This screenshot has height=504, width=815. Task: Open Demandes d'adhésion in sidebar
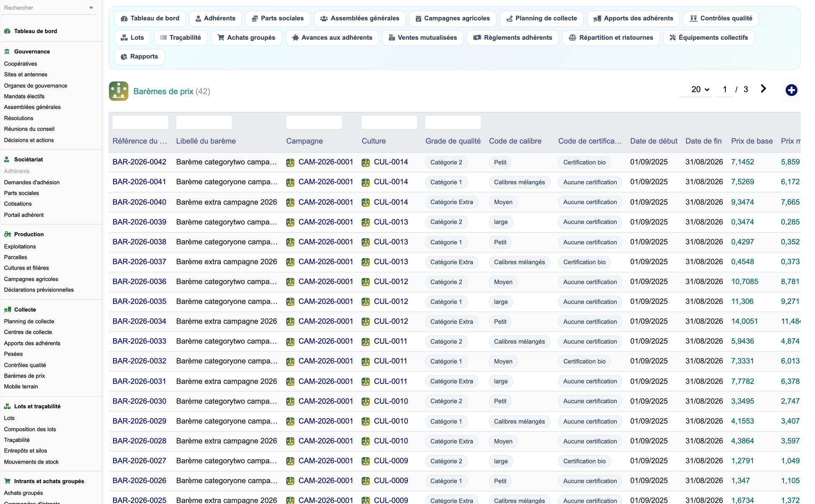32,182
